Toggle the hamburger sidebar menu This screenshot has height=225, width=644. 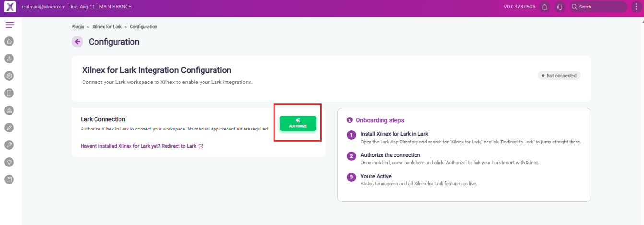pos(10,25)
